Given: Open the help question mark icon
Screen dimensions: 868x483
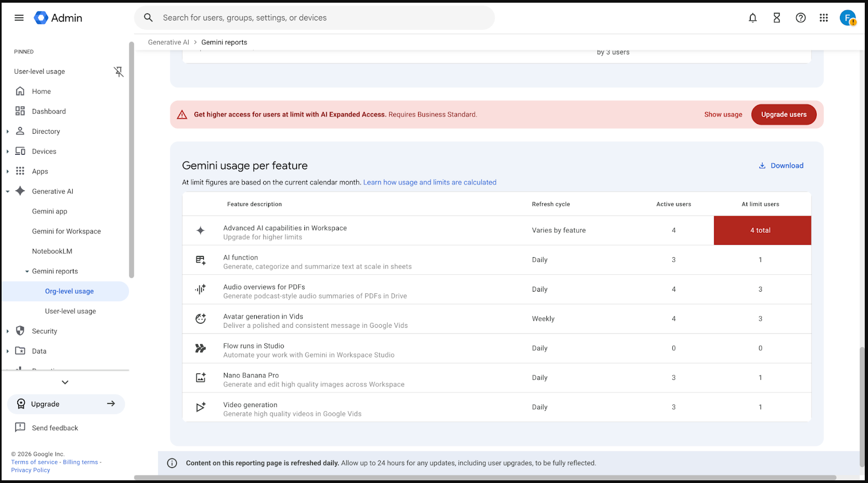Looking at the screenshot, I should 801,18.
